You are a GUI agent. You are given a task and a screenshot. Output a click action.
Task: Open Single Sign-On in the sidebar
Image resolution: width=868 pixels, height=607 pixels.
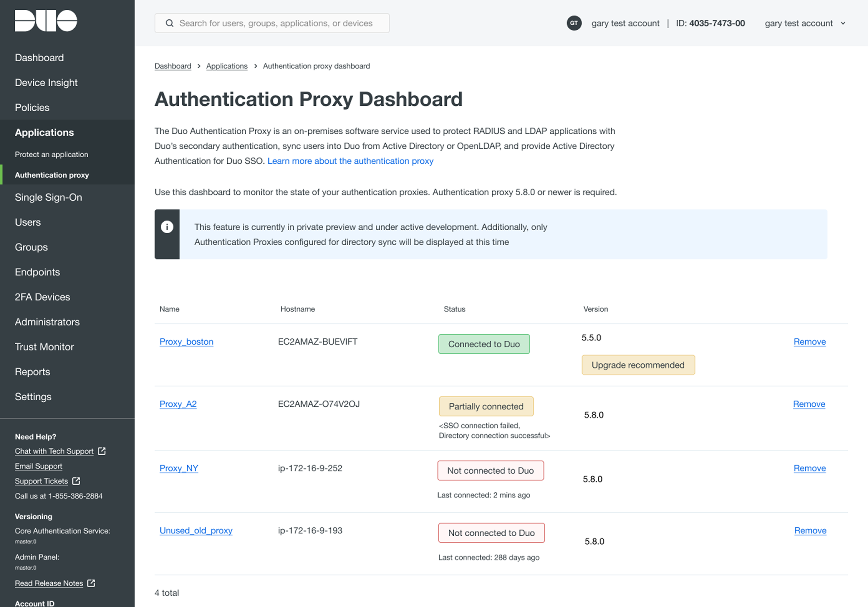48,197
